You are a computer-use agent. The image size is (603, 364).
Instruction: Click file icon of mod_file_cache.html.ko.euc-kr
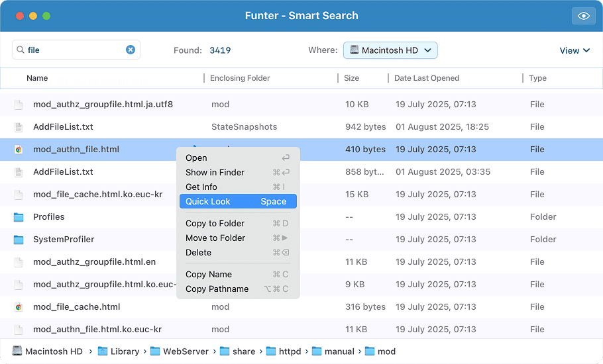coord(19,195)
